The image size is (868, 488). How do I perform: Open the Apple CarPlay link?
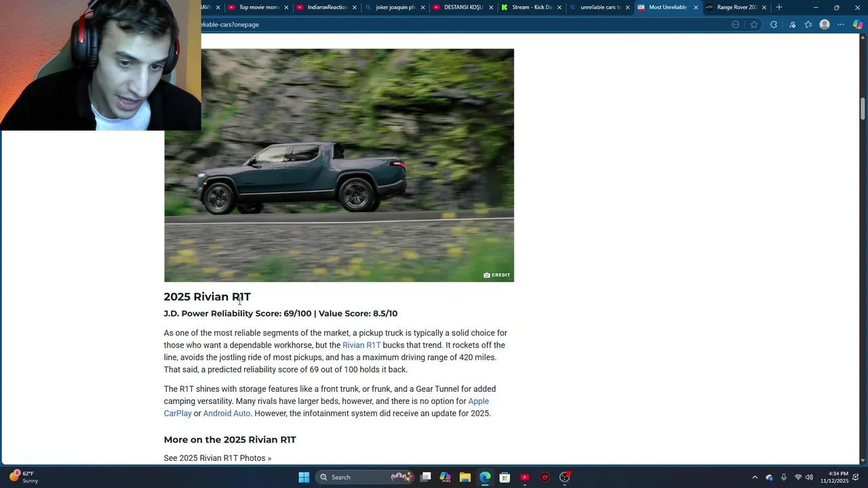tap(326, 407)
